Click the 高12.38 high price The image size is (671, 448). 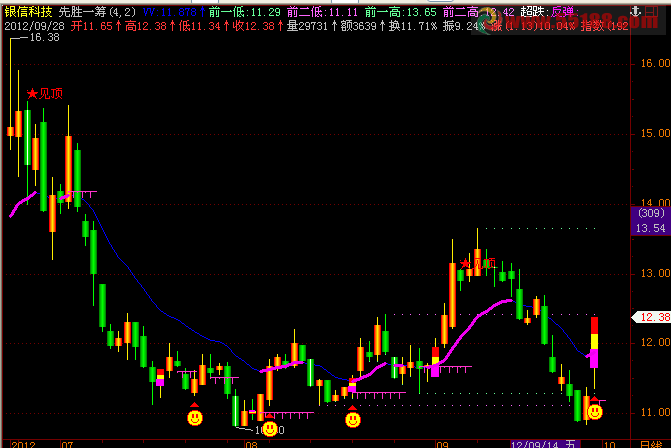[x=150, y=26]
